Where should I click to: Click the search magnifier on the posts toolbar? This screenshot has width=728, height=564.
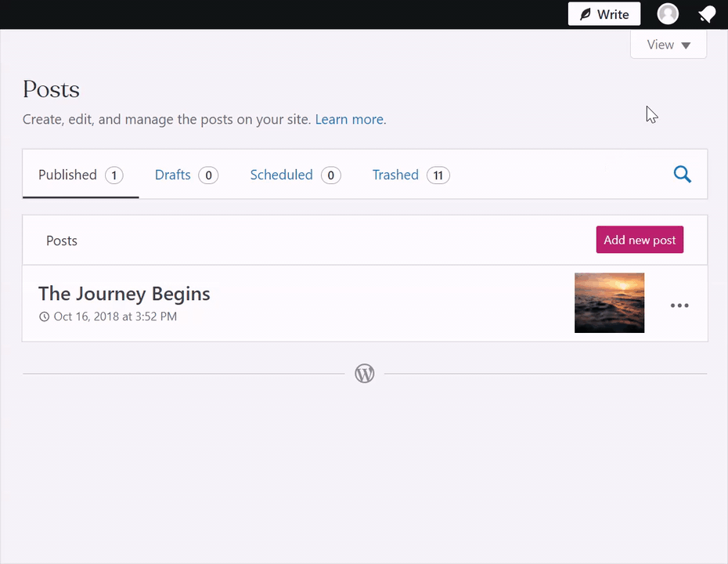pyautogui.click(x=682, y=174)
